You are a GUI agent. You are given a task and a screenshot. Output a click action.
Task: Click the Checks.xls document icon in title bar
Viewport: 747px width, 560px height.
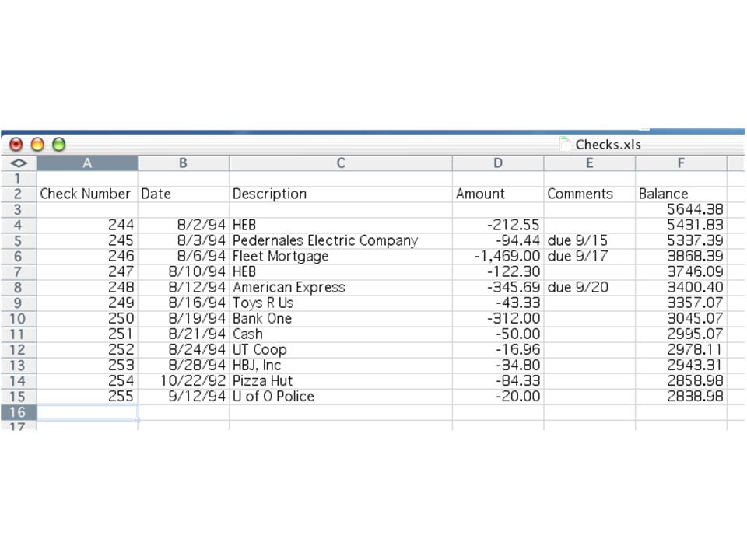[x=564, y=144]
